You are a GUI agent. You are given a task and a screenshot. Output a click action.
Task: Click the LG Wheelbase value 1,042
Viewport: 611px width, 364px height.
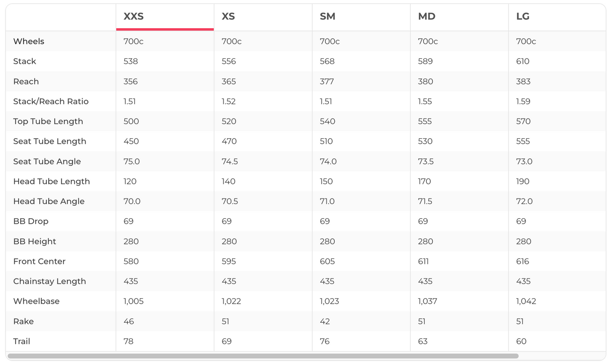pos(526,301)
